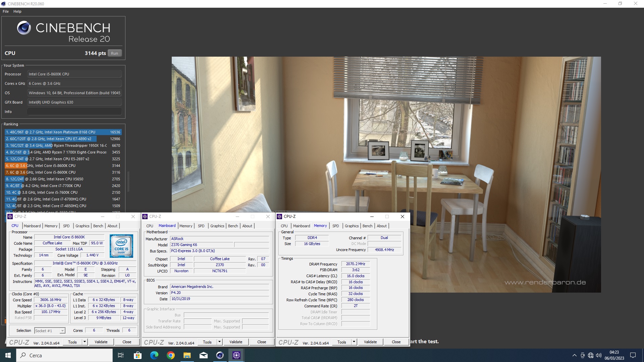
Task: Select the first-window CPU-Z Memory tab
Action: coord(51,226)
